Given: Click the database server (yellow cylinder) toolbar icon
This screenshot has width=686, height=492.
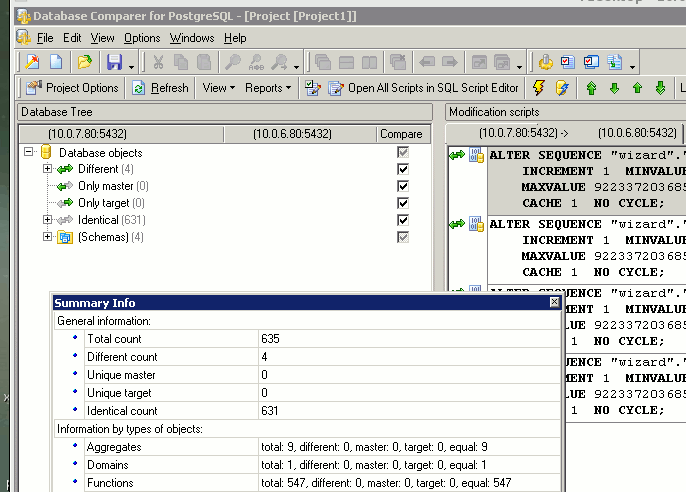Looking at the screenshot, I should [x=546, y=62].
